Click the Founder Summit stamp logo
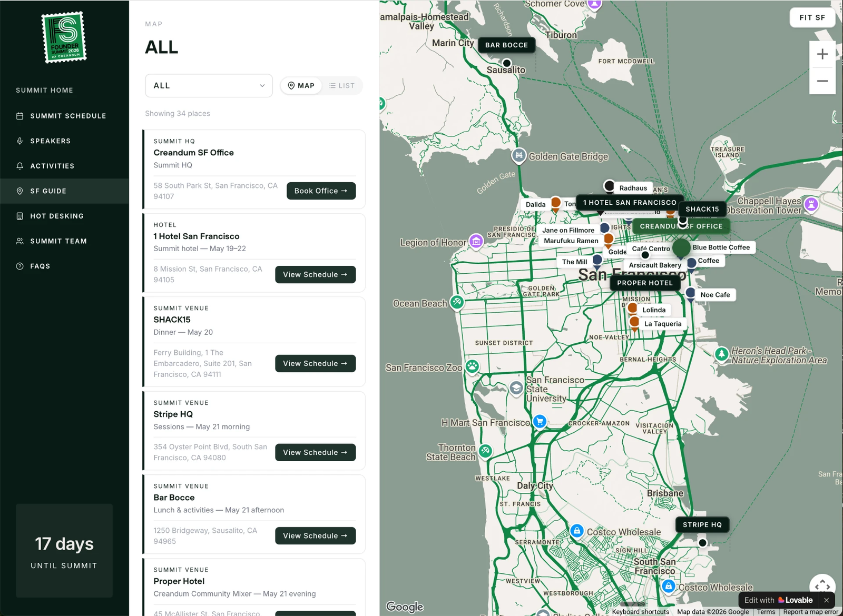Viewport: 843px width, 616px height. 64,37
